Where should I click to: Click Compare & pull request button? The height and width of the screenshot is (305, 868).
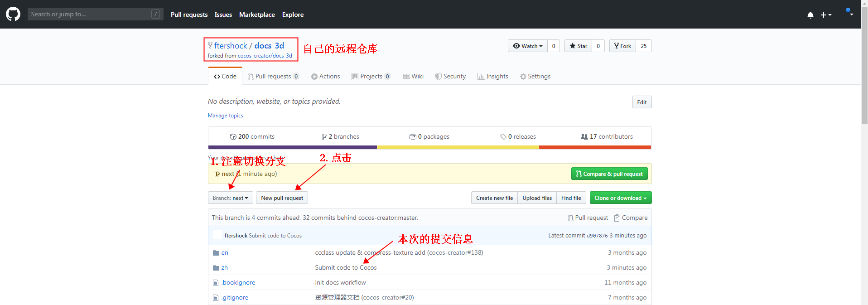click(x=609, y=174)
